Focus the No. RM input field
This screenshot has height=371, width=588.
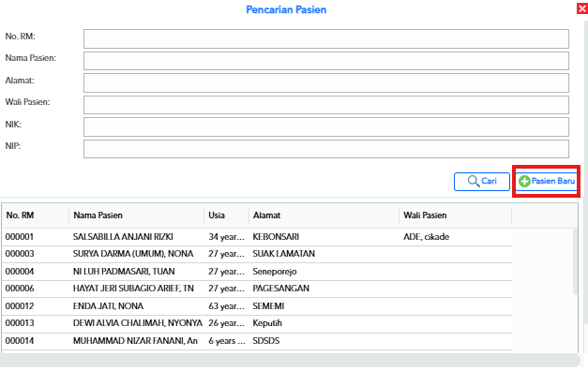(325, 39)
